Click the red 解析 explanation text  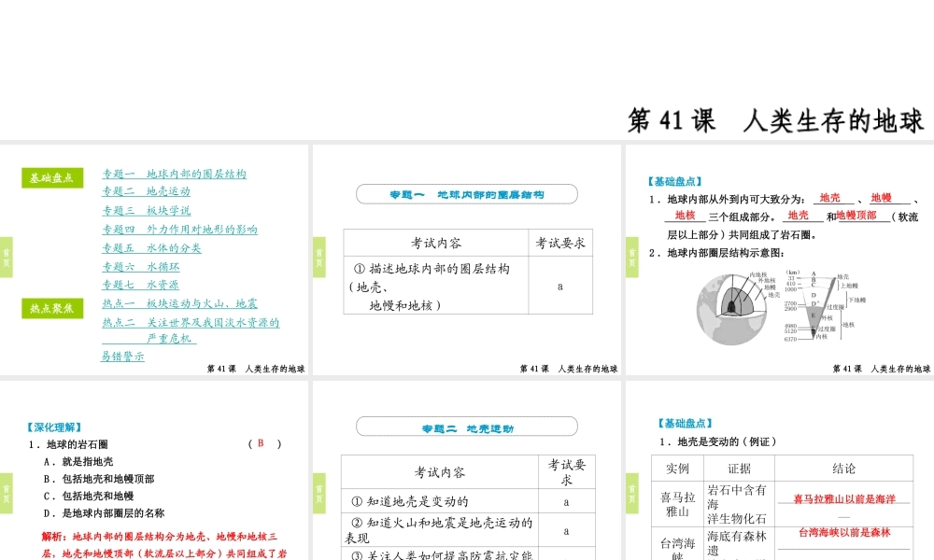point(163,544)
